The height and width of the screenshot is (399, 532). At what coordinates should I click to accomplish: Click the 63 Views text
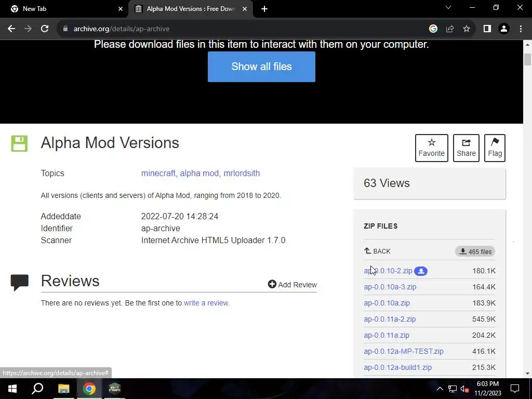387,183
